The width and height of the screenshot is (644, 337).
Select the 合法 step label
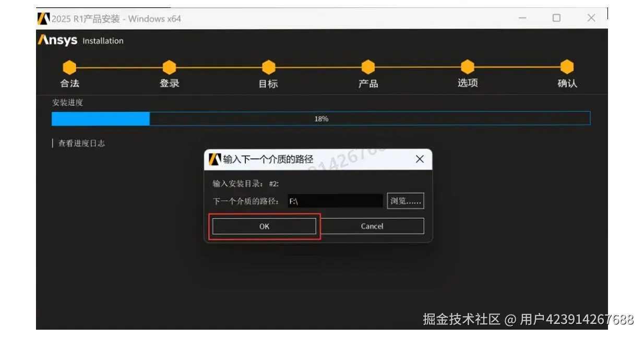tap(70, 83)
